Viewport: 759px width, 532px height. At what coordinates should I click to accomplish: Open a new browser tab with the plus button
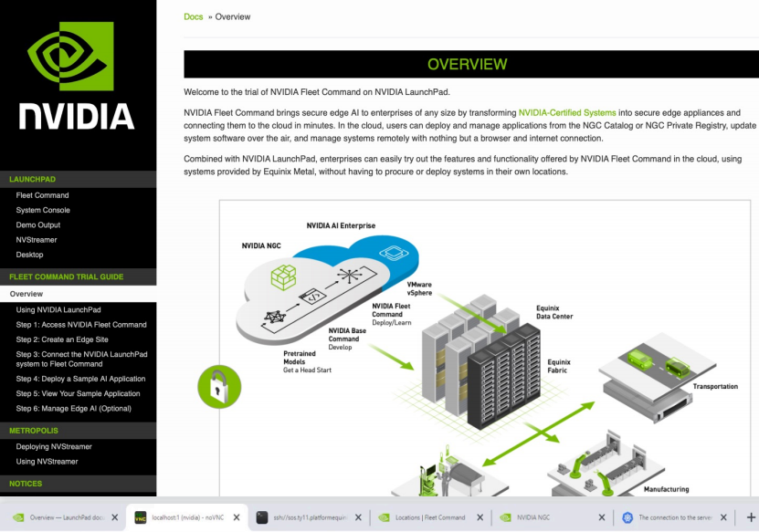(x=749, y=516)
